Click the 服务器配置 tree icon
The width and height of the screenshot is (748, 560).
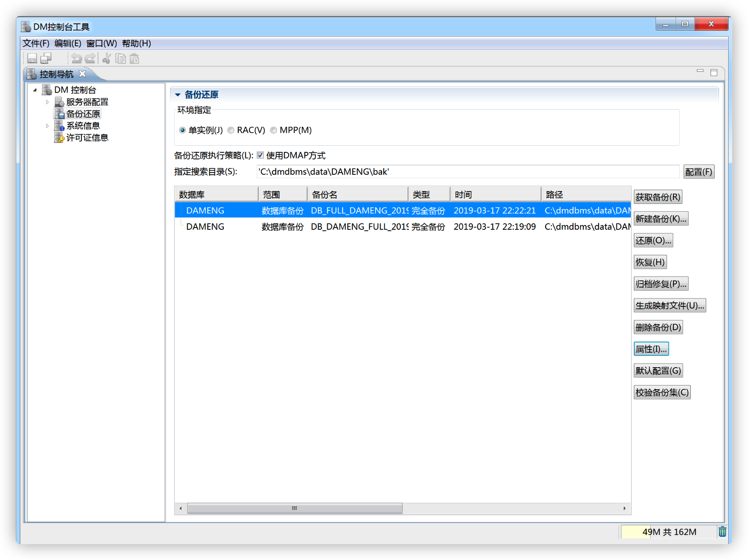[59, 102]
